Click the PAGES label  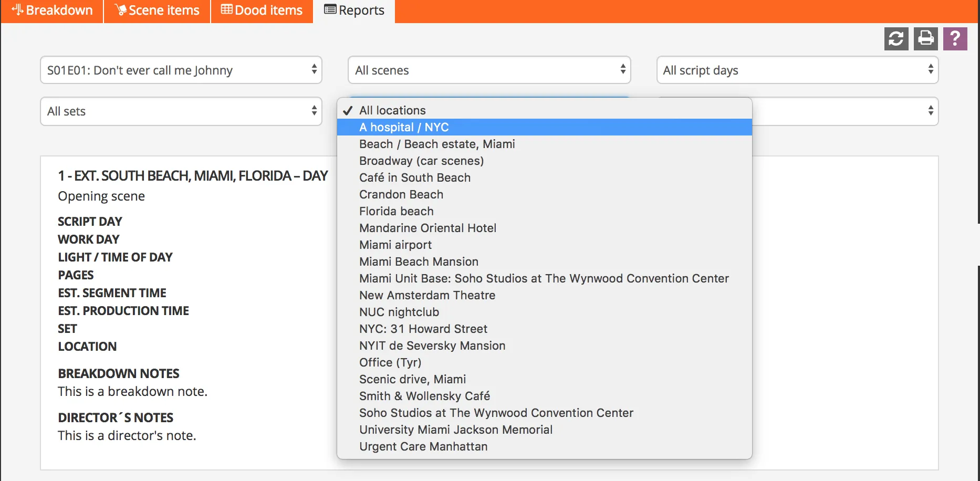(76, 275)
